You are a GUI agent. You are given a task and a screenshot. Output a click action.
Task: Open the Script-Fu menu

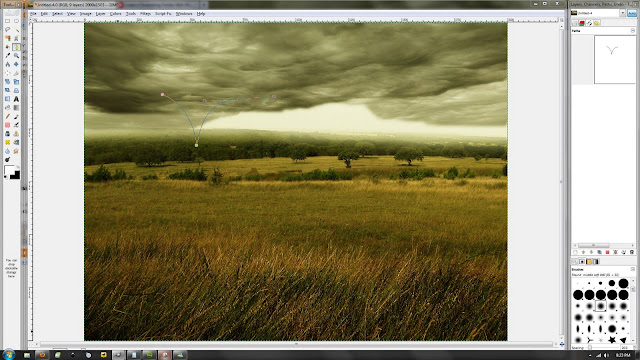coord(163,13)
